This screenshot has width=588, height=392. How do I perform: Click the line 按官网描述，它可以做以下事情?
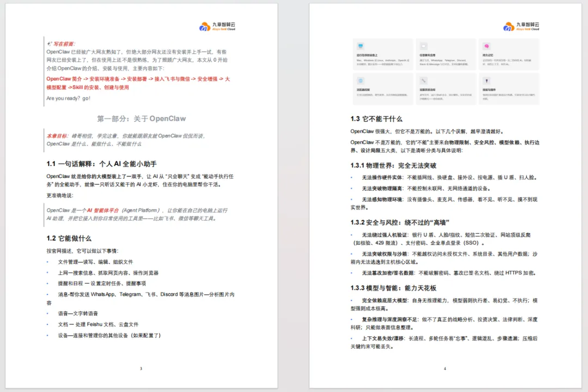pos(83,251)
